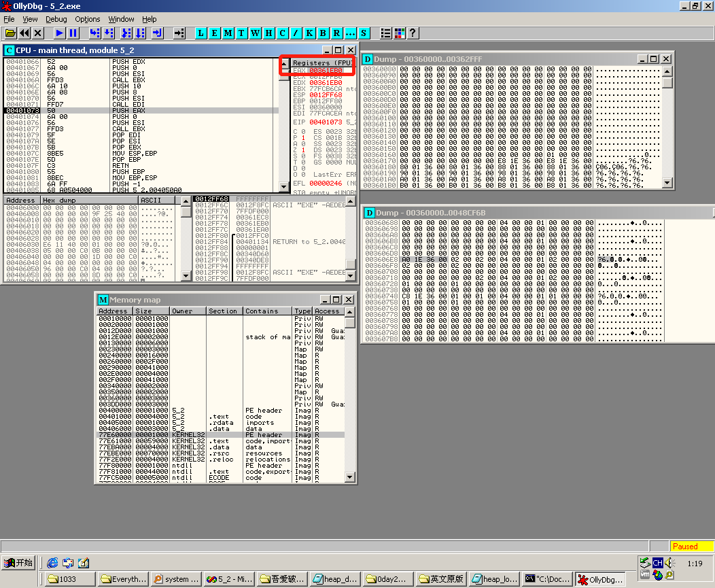Open Debugging options list icon
715x588 pixels.
(x=385, y=33)
